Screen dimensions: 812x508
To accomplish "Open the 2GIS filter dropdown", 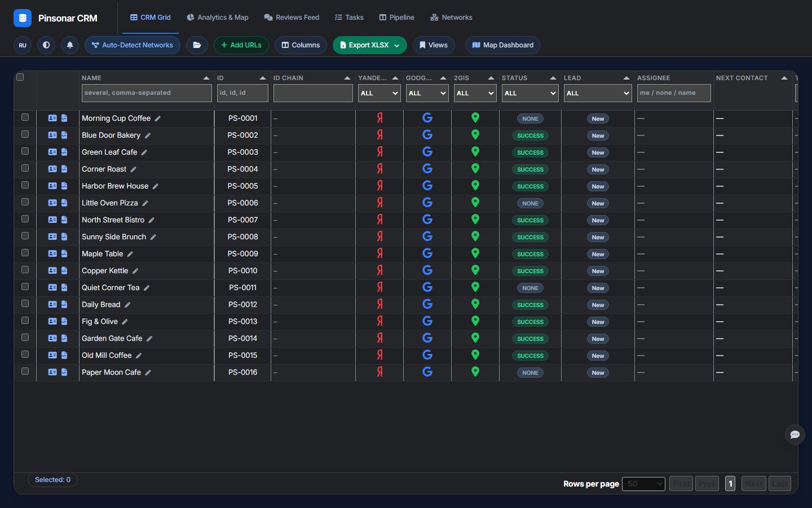I will coord(475,93).
